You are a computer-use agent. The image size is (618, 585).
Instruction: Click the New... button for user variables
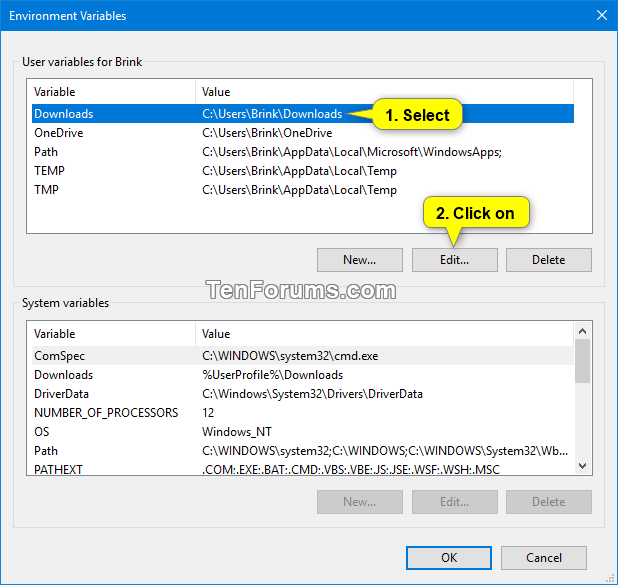point(359,260)
